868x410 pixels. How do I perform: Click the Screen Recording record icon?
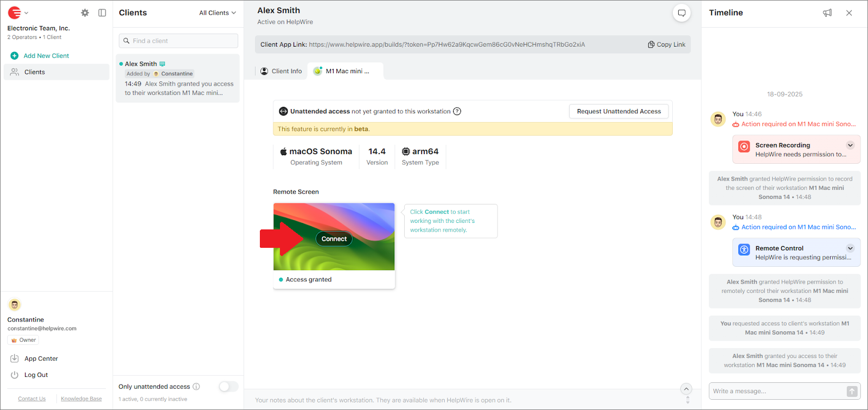pos(744,146)
